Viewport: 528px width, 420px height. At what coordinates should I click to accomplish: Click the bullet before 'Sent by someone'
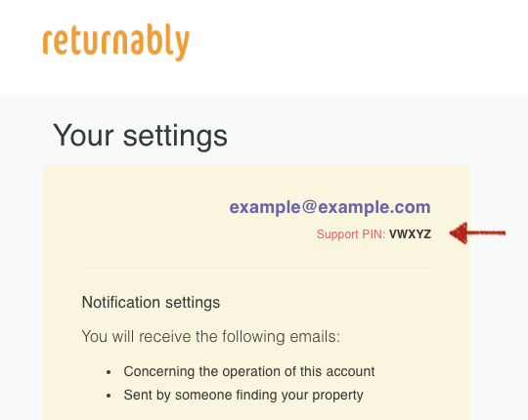click(x=109, y=396)
